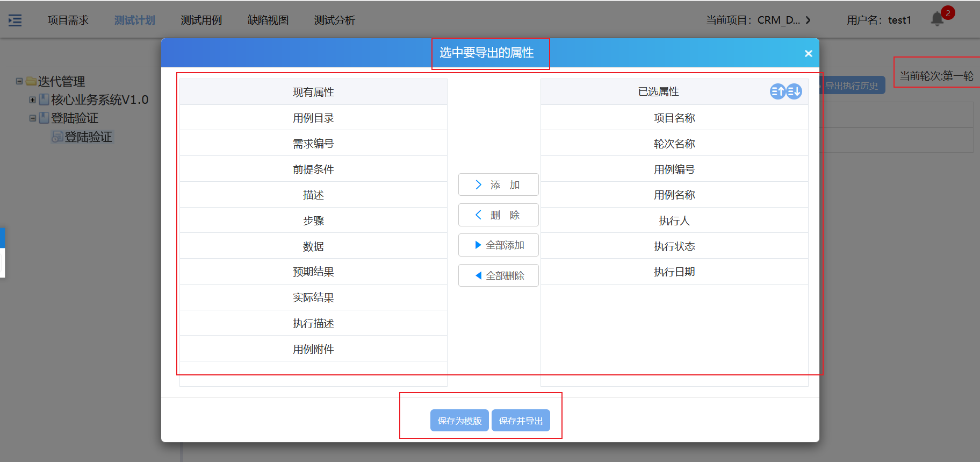Select 执行状态 in the 已选属性 list
This screenshot has height=462, width=980.
[x=674, y=246]
